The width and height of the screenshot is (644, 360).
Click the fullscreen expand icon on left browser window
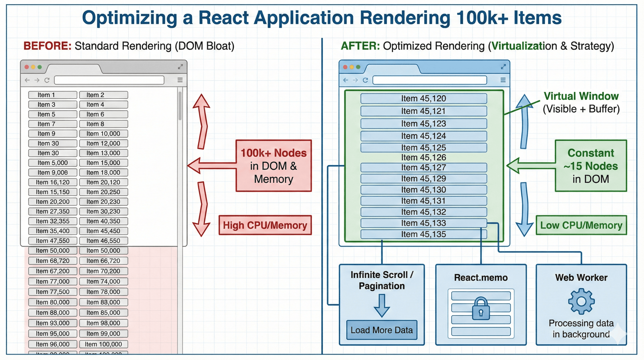(180, 67)
